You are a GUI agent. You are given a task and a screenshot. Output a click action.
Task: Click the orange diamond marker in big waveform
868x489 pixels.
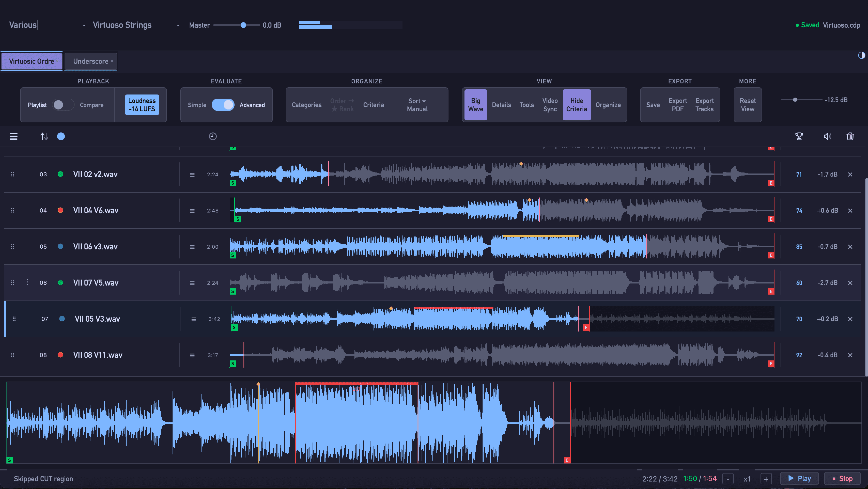[x=258, y=384]
